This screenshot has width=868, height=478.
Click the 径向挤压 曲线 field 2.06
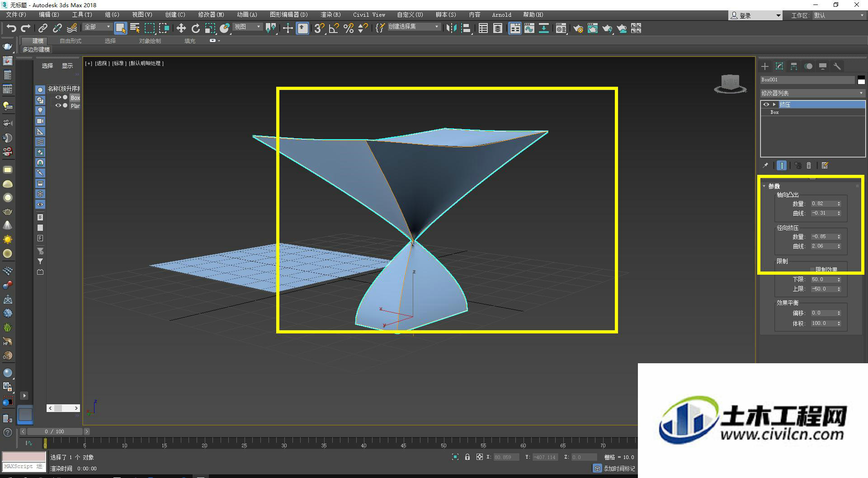[823, 246]
